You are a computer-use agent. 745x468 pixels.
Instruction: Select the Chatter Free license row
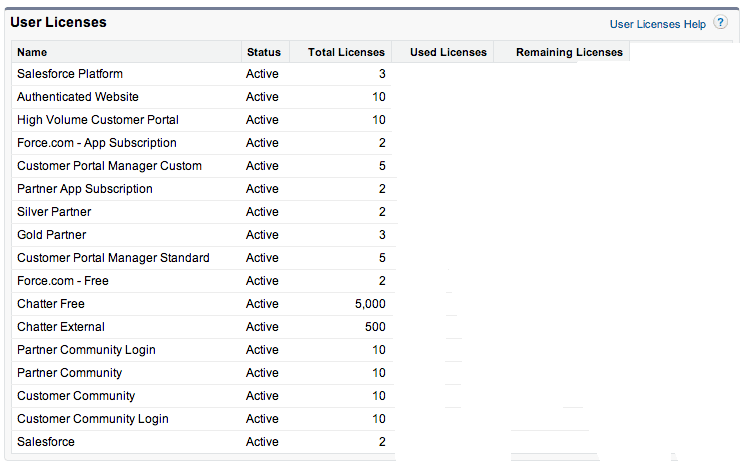point(51,304)
